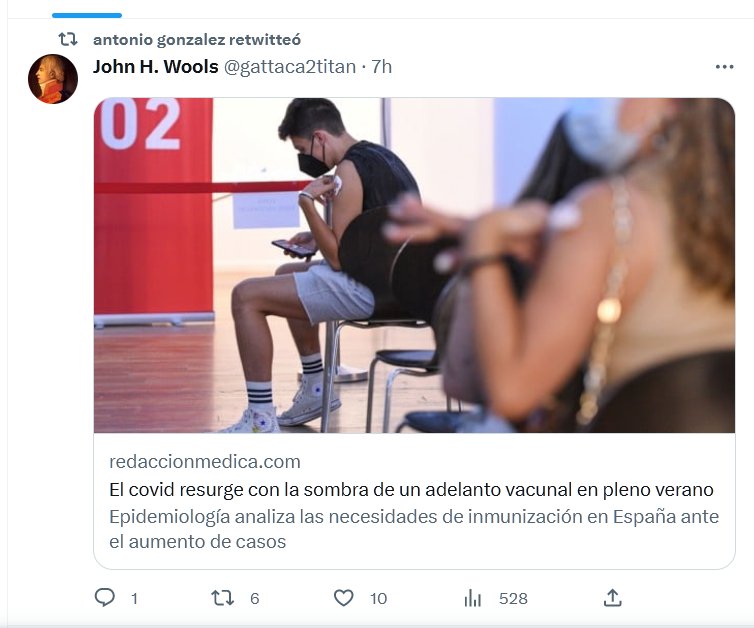Click the redaccionmedica.com domain link

pyautogui.click(x=205, y=462)
